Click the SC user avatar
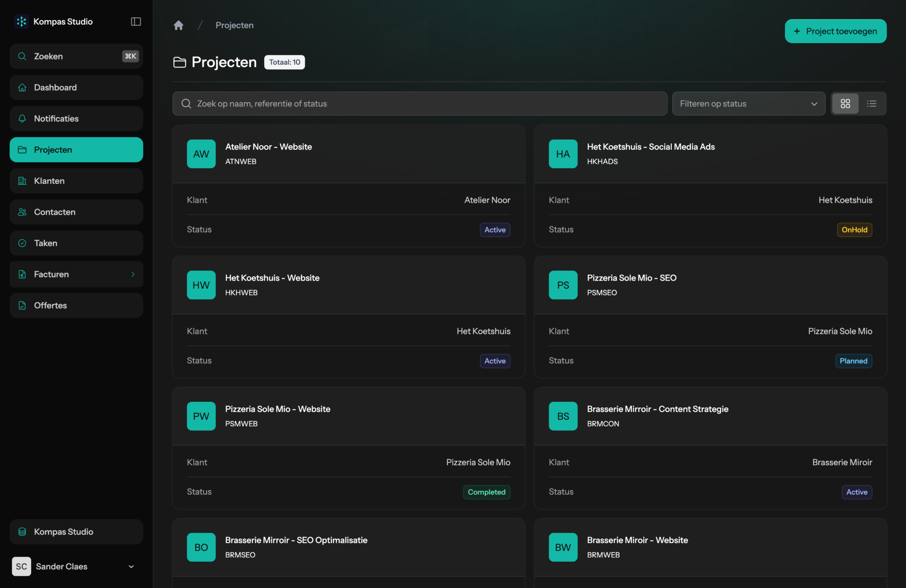 click(x=21, y=566)
